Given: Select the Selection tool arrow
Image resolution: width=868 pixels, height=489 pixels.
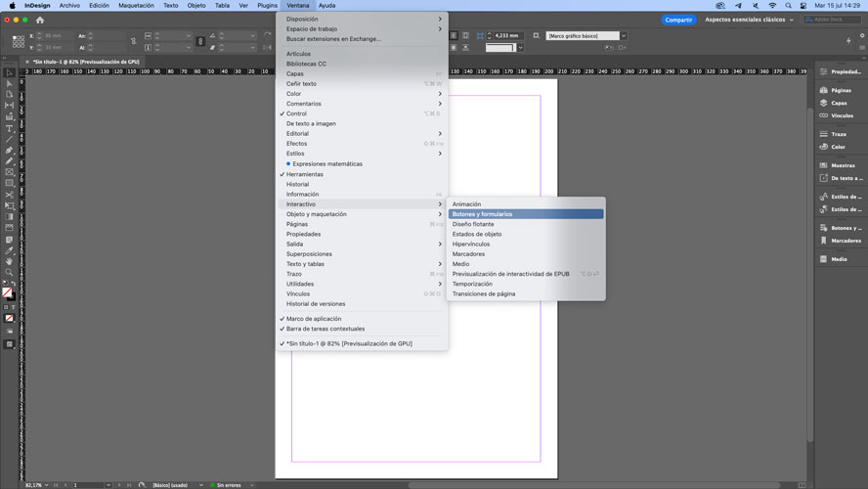Looking at the screenshot, I should click(9, 72).
